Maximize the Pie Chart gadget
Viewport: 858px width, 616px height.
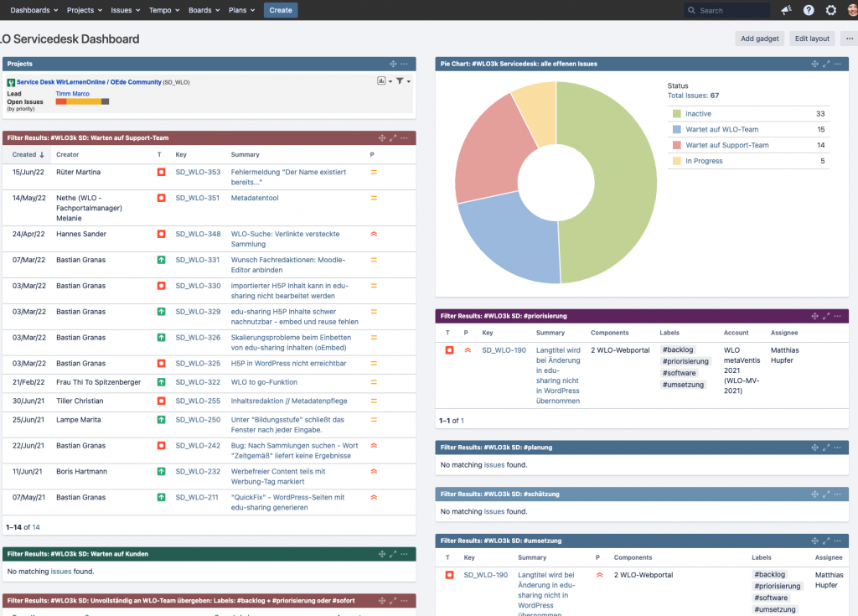(x=826, y=64)
